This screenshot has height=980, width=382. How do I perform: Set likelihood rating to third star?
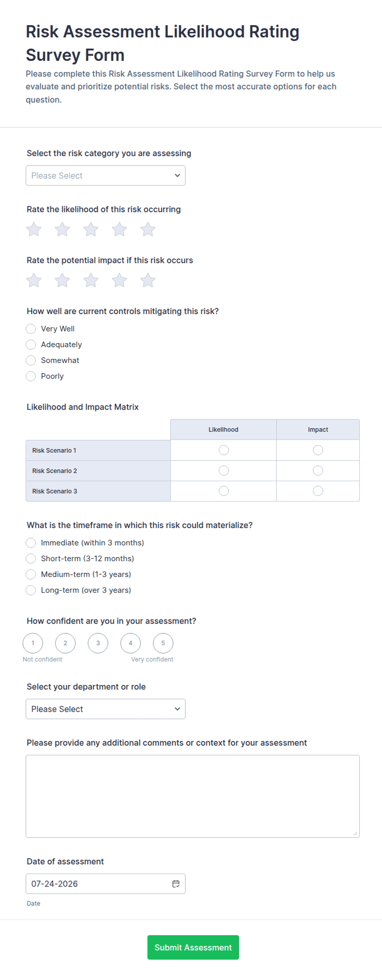point(91,229)
